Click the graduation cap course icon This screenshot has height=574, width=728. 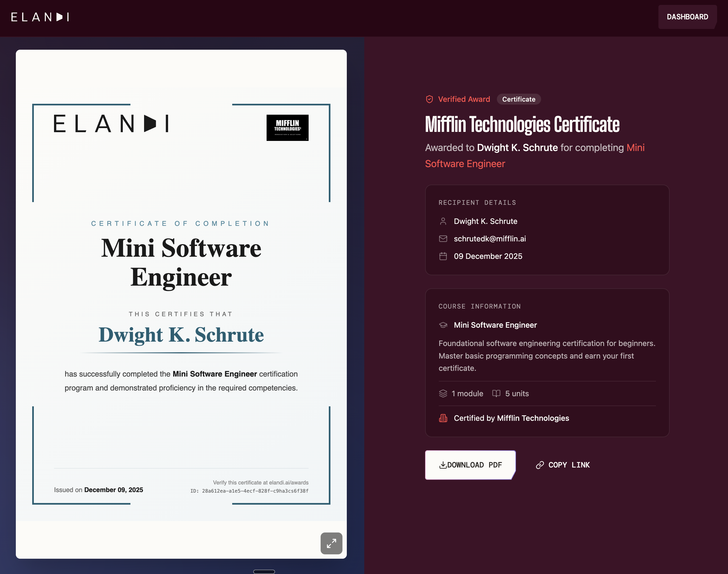pos(443,325)
